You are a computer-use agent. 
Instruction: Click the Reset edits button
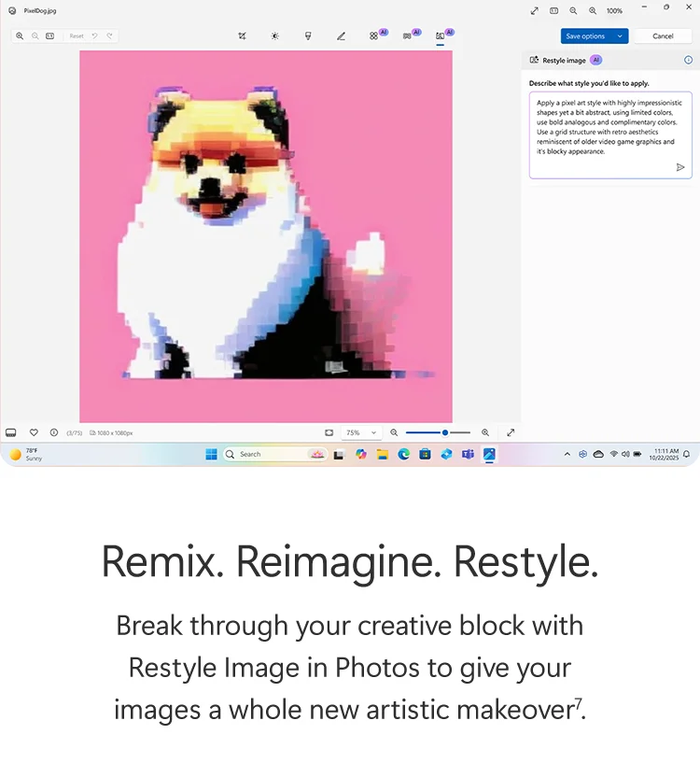77,36
